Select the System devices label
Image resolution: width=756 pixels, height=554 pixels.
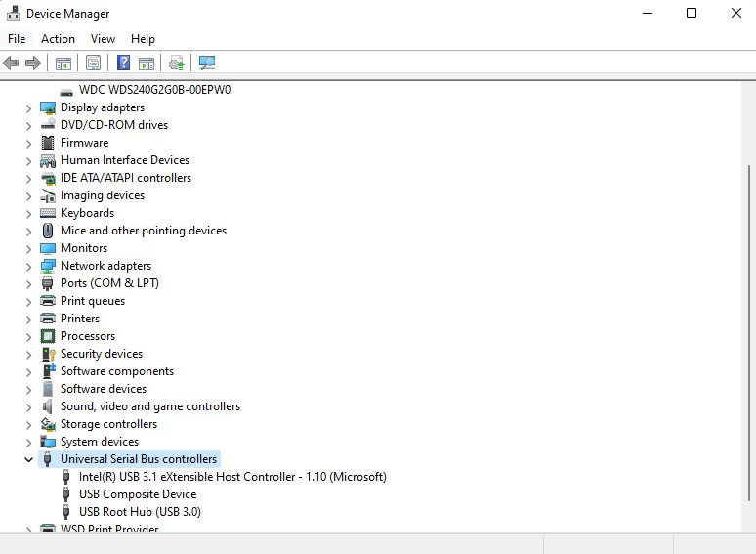(100, 442)
